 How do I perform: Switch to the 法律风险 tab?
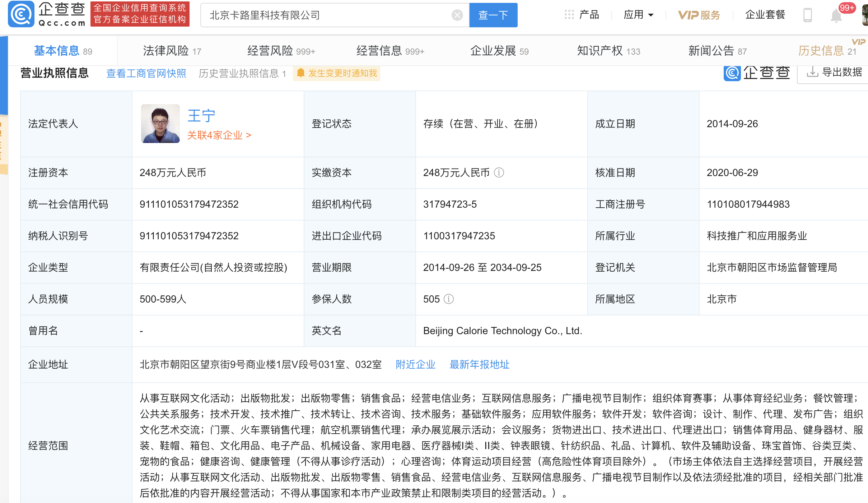pos(172,51)
